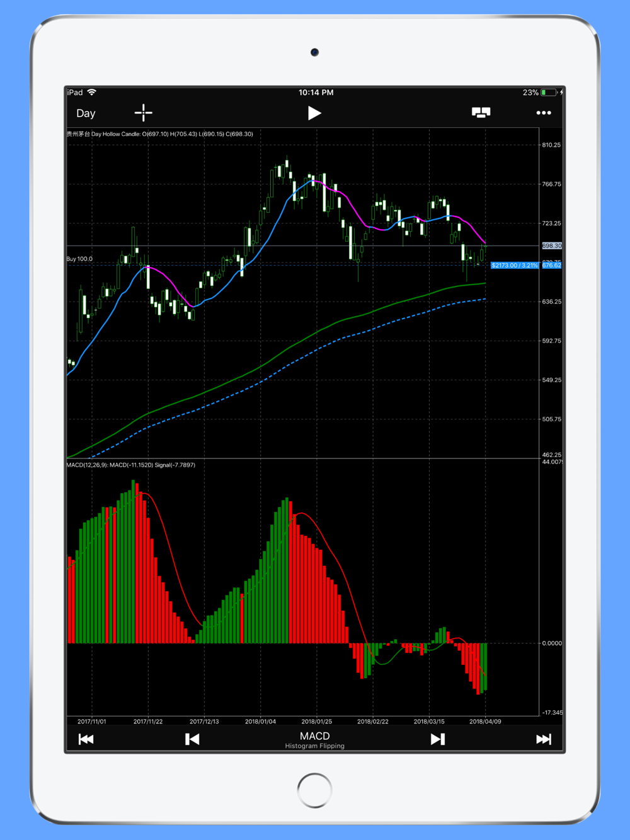Start playback with the play button
Image resolution: width=630 pixels, height=840 pixels.
click(x=314, y=113)
